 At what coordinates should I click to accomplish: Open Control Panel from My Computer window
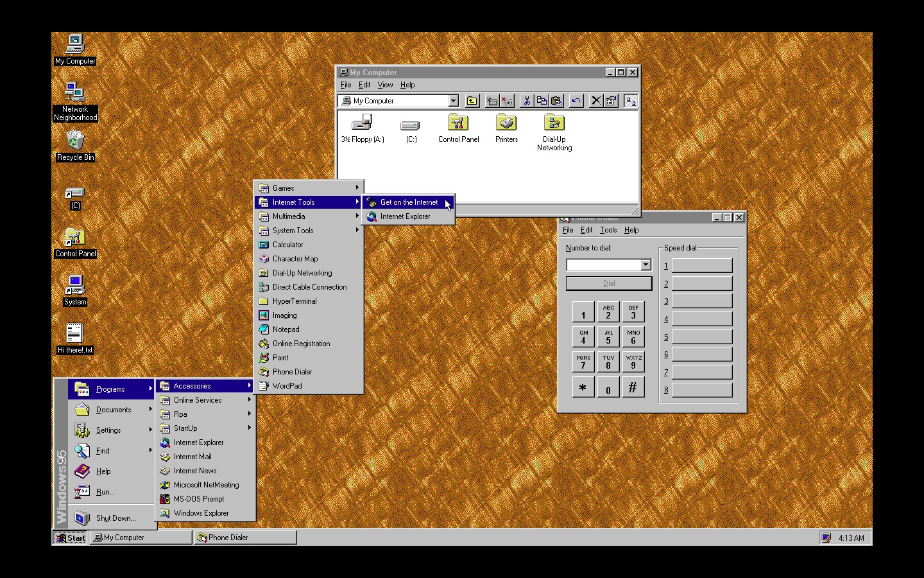[x=458, y=123]
